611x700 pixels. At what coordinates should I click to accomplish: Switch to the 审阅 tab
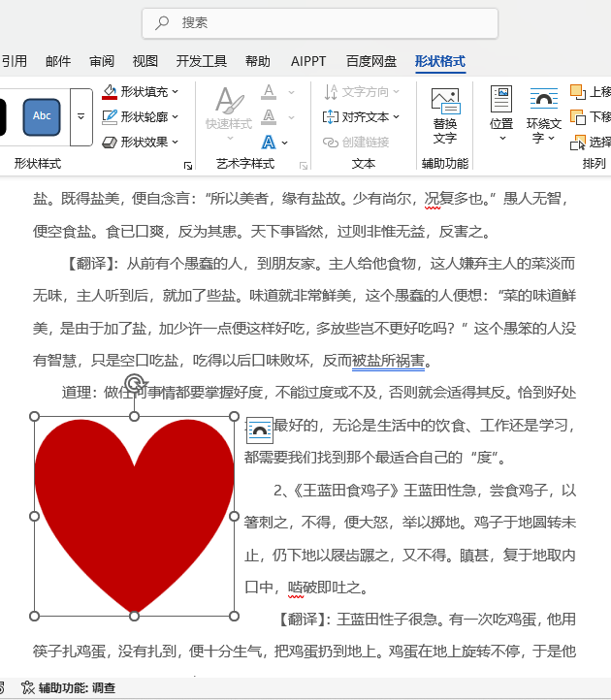point(102,61)
